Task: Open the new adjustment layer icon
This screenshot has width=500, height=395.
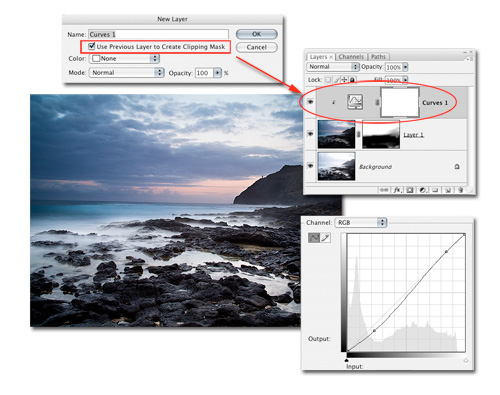Action: [422, 190]
